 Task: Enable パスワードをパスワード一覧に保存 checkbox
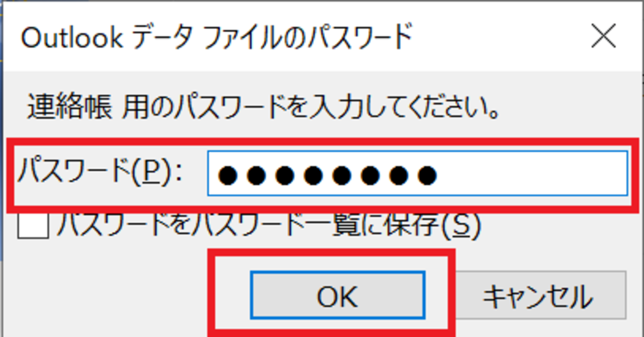click(x=33, y=225)
